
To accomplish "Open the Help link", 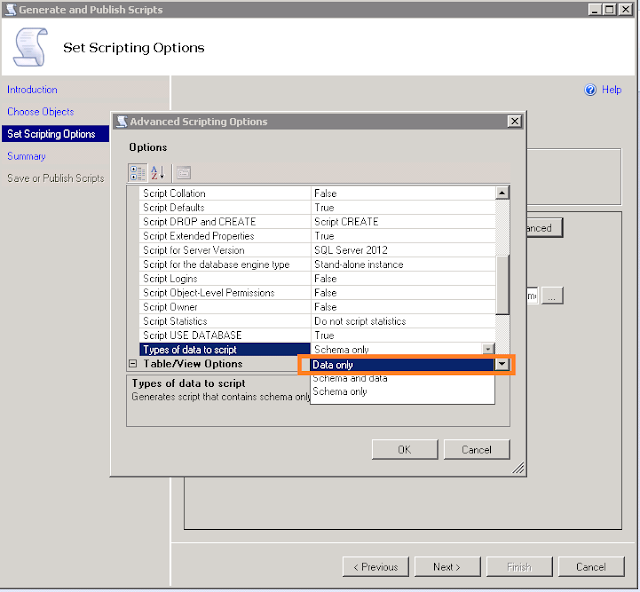I will coord(611,89).
